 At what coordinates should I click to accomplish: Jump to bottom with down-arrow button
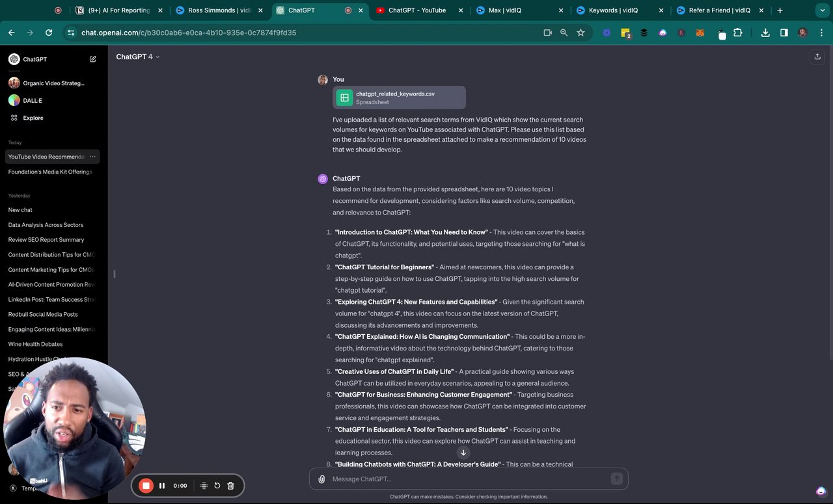point(463,453)
